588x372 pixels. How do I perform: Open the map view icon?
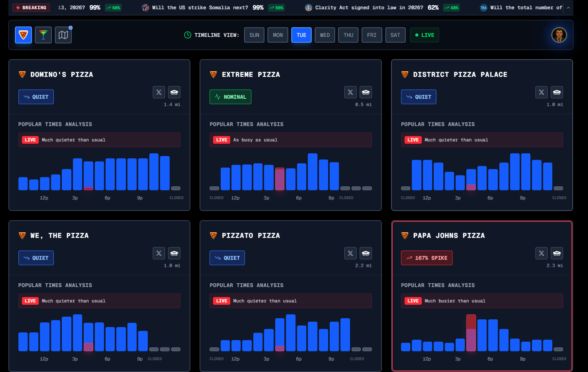point(63,35)
